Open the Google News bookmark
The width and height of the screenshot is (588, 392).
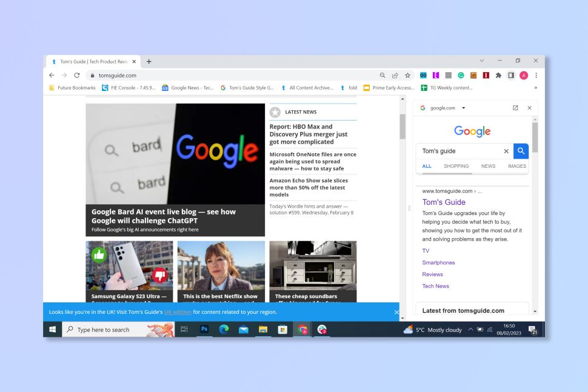187,88
